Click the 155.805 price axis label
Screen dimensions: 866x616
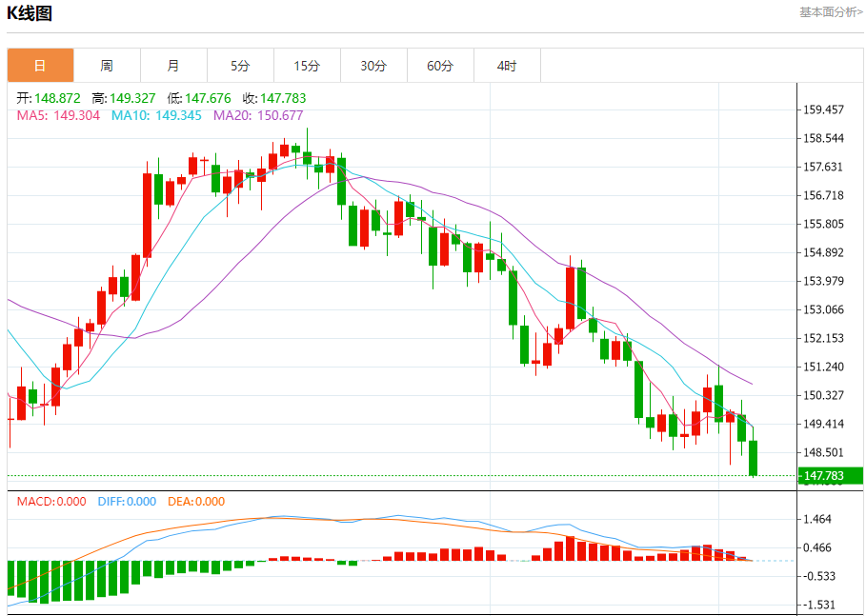pyautogui.click(x=823, y=224)
